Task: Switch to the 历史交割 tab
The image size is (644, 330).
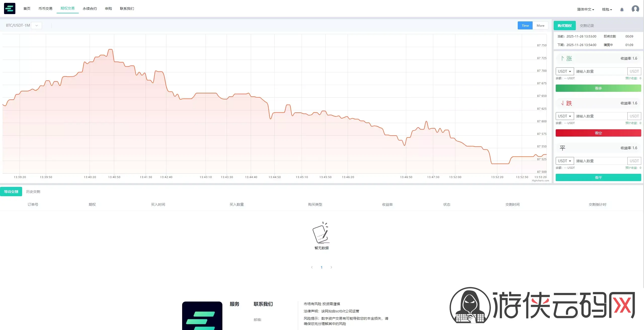Action: coord(33,192)
